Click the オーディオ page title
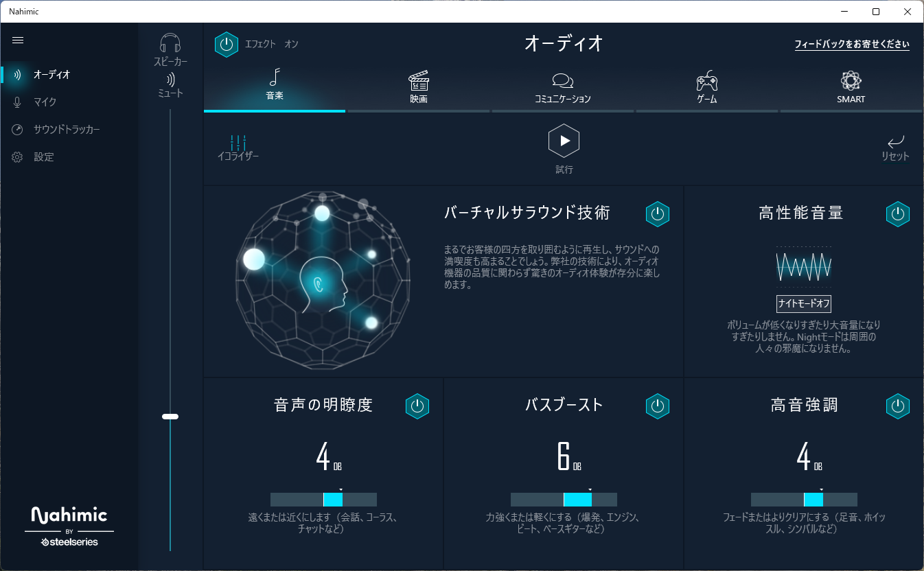The width and height of the screenshot is (924, 571). tap(564, 44)
